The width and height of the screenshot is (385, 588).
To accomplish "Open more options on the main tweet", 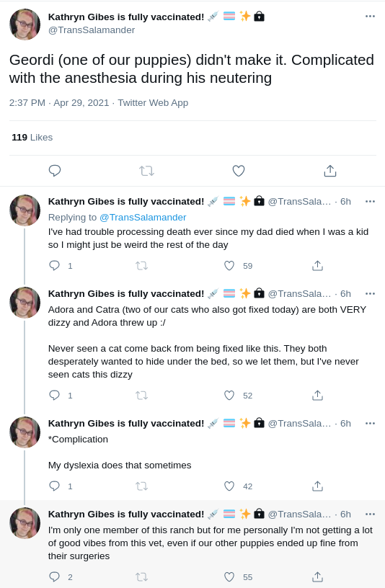I will click(370, 16).
